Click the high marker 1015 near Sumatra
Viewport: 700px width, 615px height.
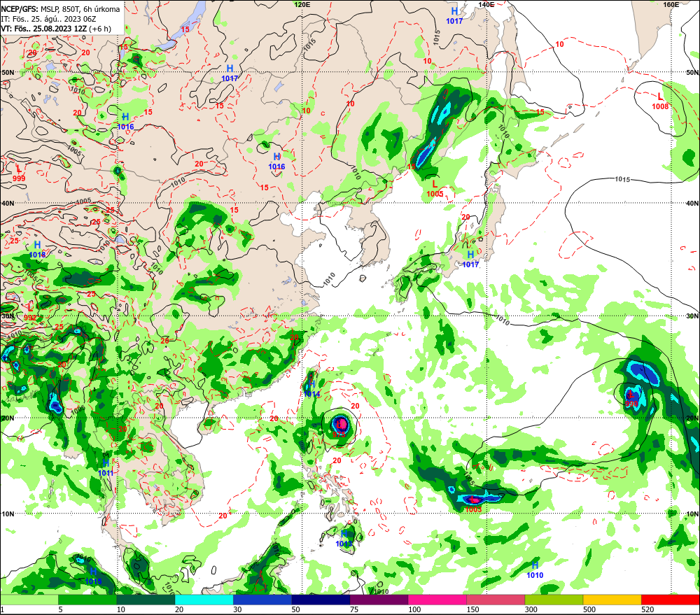coord(93,577)
